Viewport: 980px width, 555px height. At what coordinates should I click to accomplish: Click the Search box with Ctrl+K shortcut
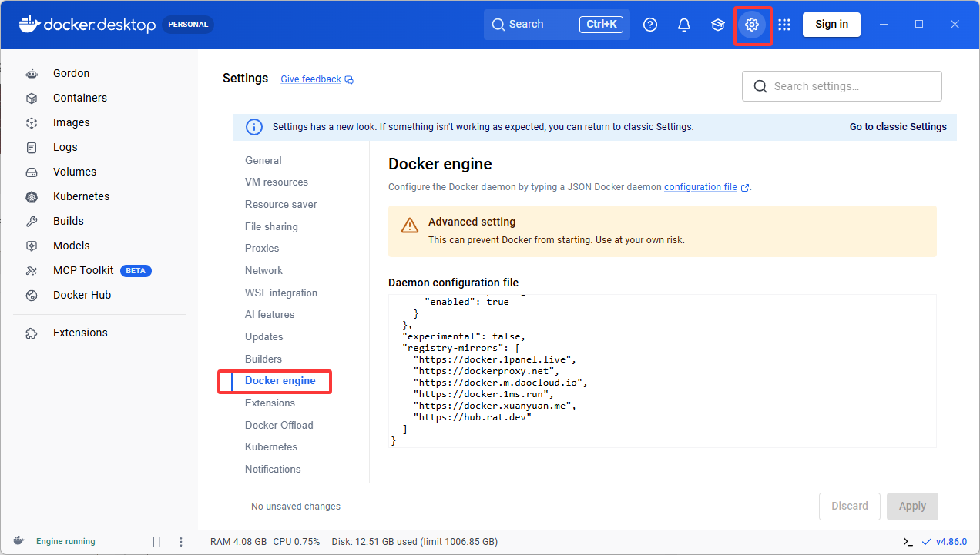click(x=557, y=25)
